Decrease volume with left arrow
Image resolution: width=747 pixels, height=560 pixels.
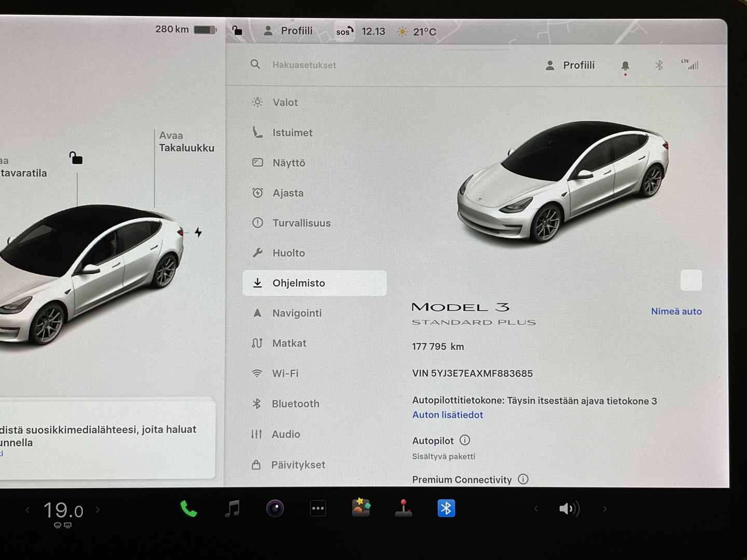point(536,509)
